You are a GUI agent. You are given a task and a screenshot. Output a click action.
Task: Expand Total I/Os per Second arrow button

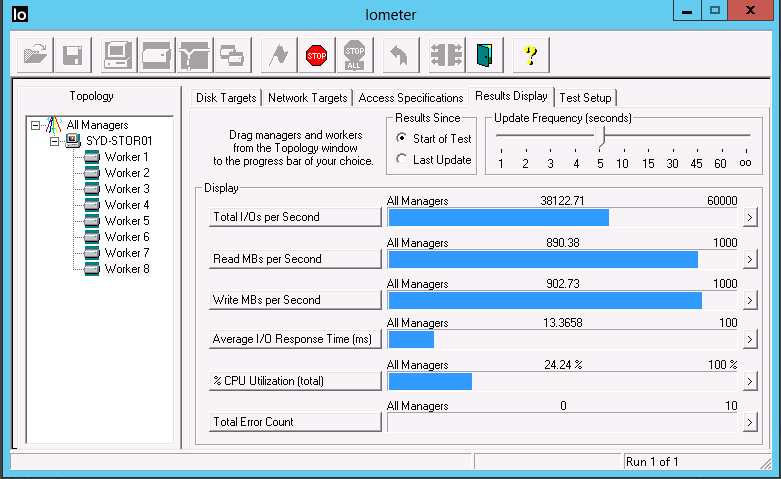click(x=750, y=218)
